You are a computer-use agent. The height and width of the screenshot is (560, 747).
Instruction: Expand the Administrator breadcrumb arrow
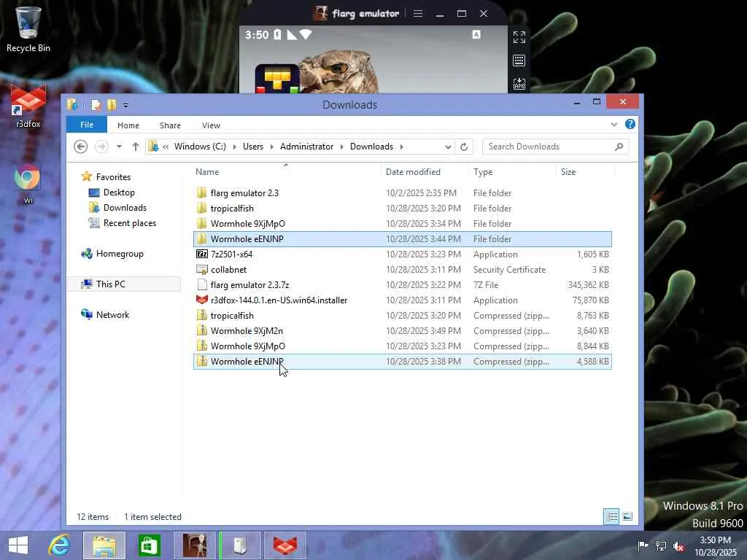point(341,147)
